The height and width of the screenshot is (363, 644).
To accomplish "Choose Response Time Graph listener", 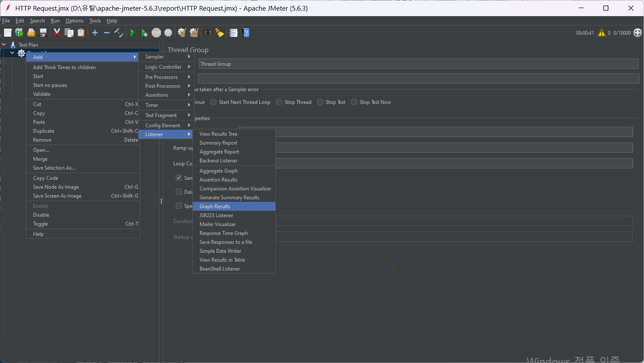I will [x=234, y=233].
